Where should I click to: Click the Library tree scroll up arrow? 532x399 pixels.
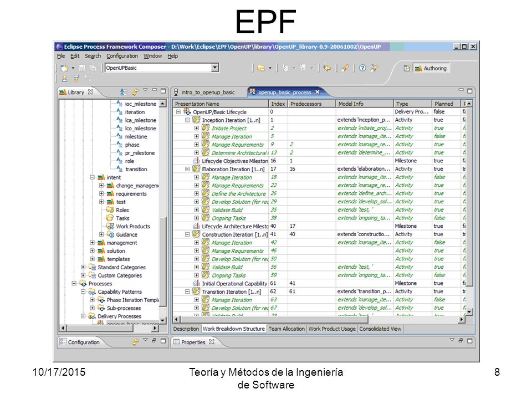[162, 104]
